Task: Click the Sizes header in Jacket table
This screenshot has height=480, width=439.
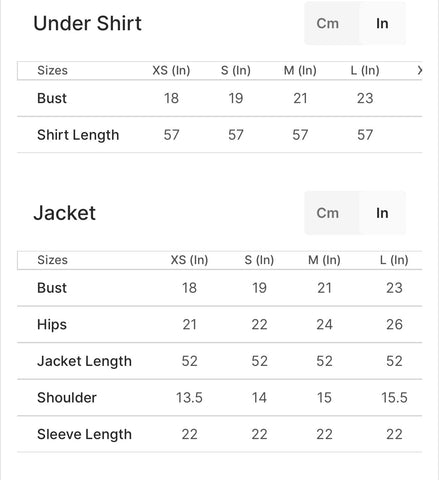Action: pyautogui.click(x=52, y=260)
